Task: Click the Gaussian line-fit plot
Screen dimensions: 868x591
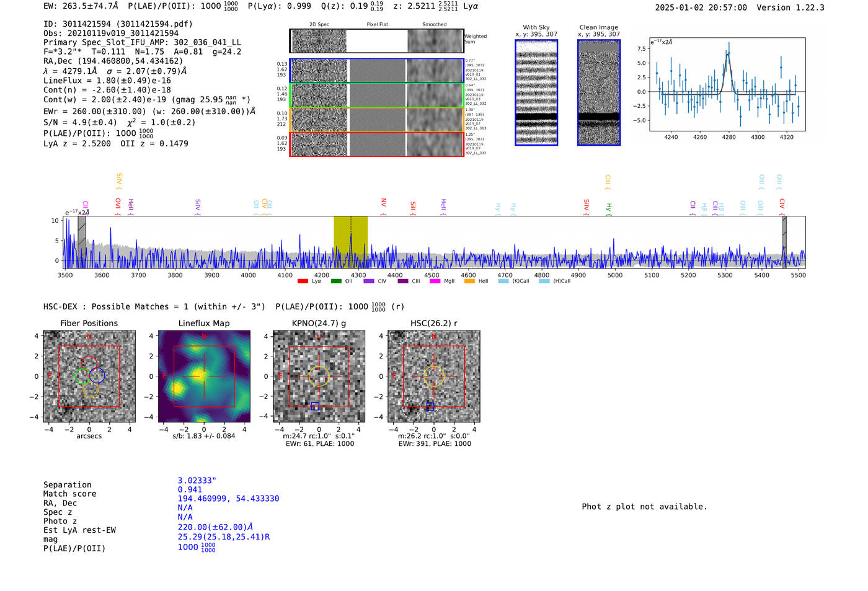Action: 727,84
